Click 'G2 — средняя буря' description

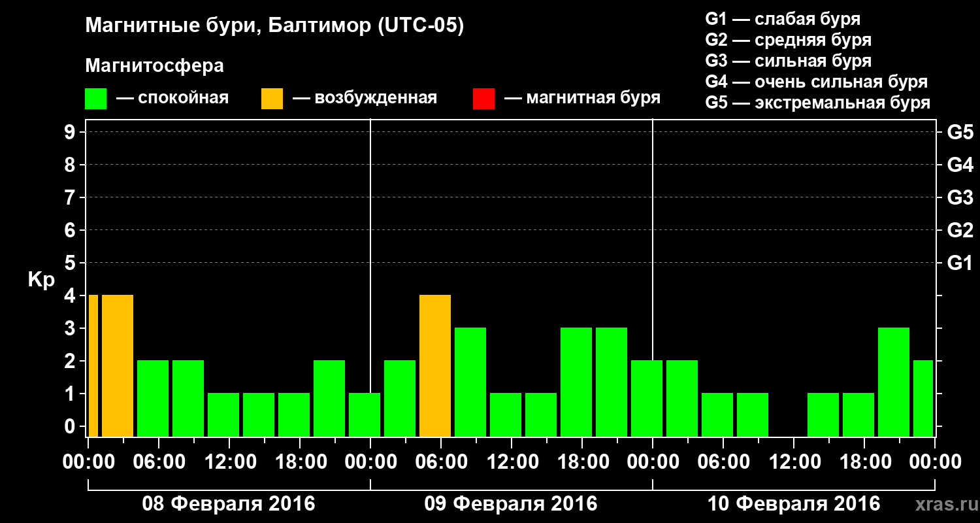pos(788,40)
